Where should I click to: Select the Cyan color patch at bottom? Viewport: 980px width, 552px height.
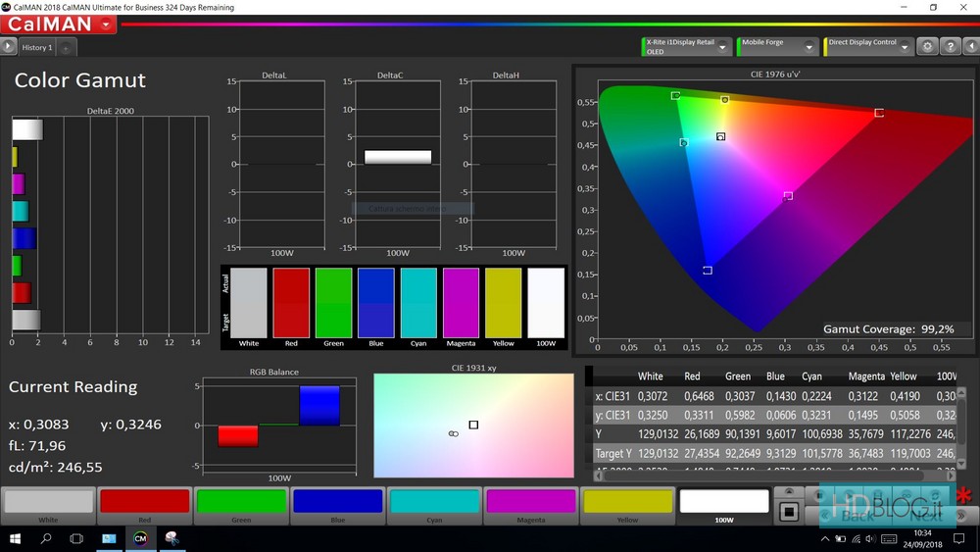pyautogui.click(x=434, y=503)
